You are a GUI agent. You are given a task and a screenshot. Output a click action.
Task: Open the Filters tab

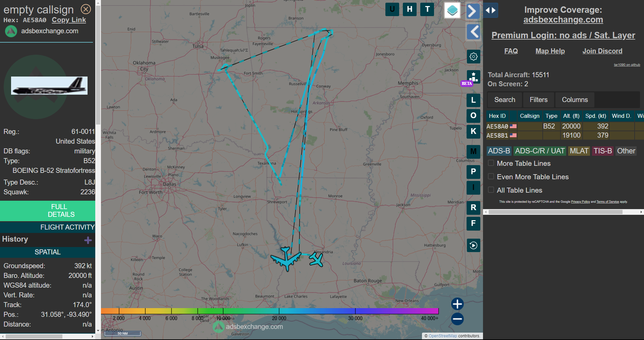click(x=538, y=100)
